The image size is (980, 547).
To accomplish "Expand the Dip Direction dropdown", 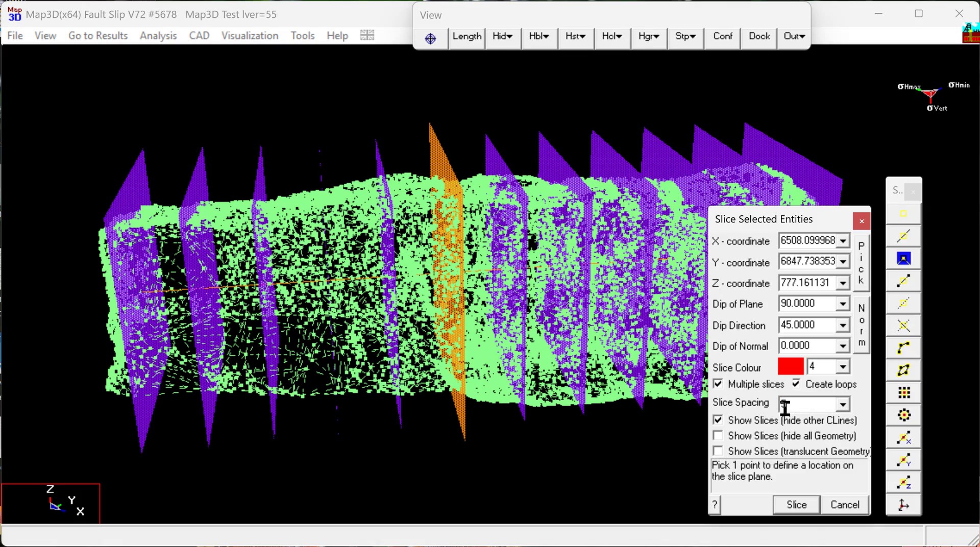I will (843, 325).
